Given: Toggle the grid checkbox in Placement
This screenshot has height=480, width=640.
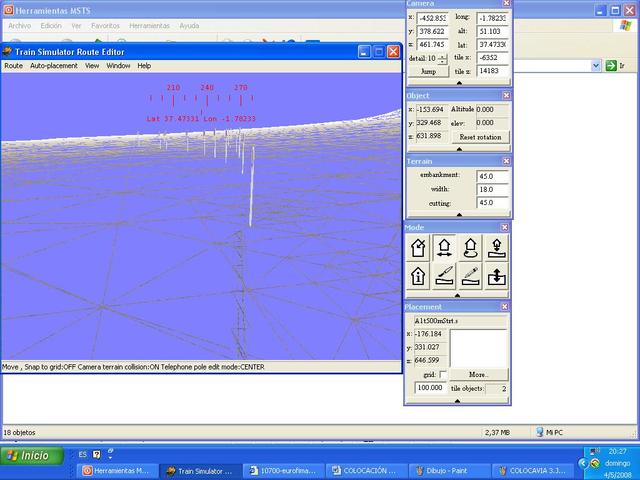Looking at the screenshot, I should (x=443, y=374).
